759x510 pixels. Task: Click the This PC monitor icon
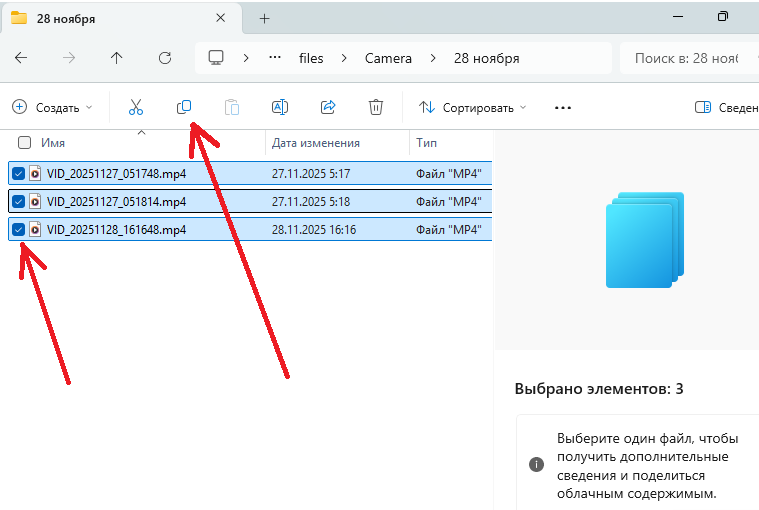click(216, 58)
